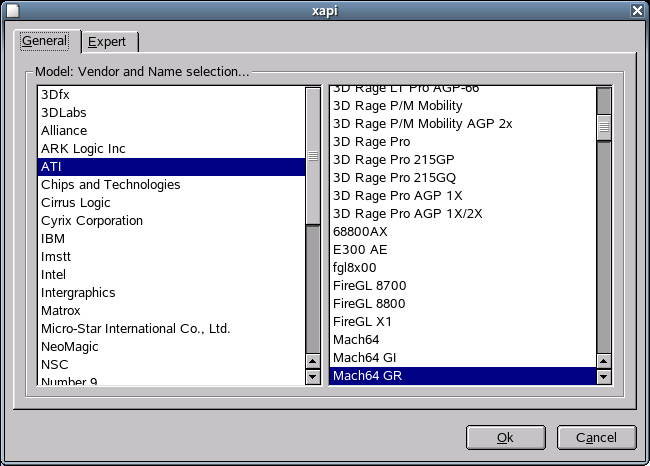This screenshot has width=650, height=466.
Task: Select vendor NSC
Action: point(171,364)
